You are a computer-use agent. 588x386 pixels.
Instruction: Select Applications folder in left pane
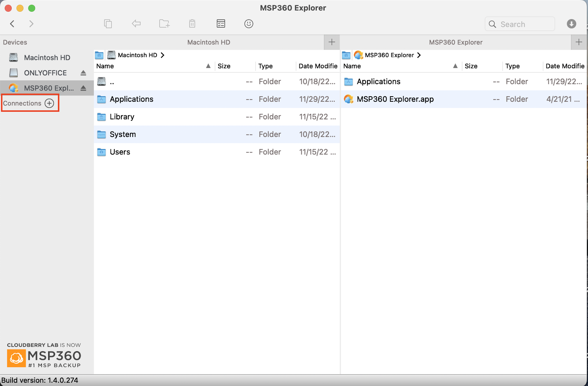coord(217,99)
